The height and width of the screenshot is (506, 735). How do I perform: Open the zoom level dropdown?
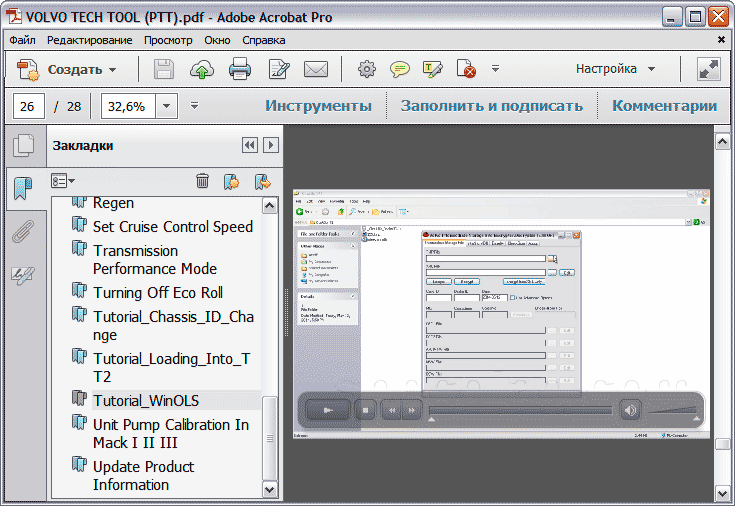(x=166, y=106)
